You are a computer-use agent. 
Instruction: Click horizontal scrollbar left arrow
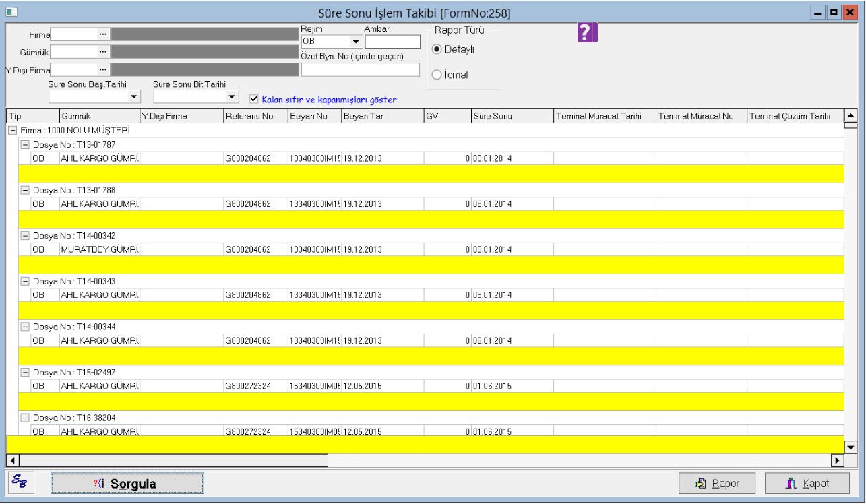click(x=11, y=460)
